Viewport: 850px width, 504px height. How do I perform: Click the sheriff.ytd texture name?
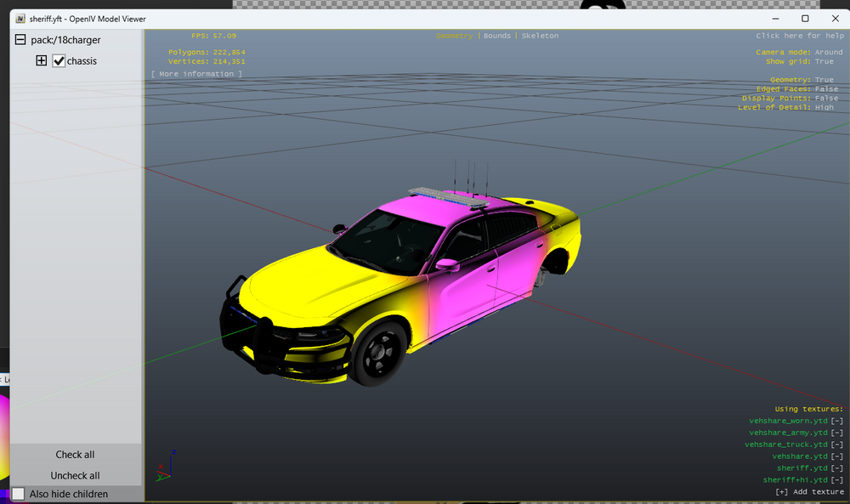coord(802,468)
